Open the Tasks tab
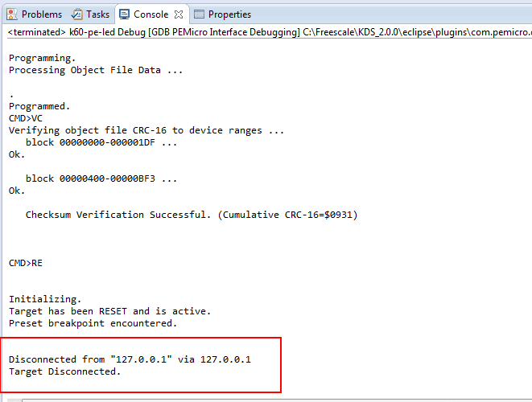 click(97, 14)
